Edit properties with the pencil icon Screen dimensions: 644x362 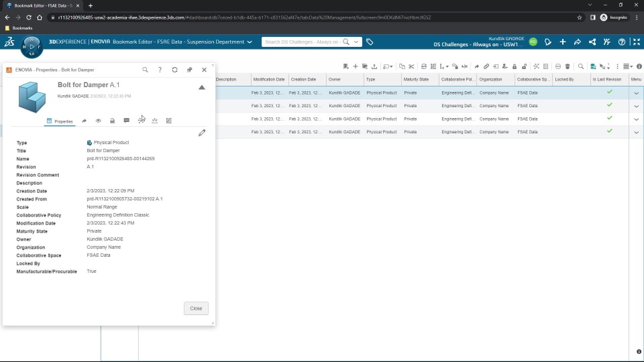[x=202, y=133]
